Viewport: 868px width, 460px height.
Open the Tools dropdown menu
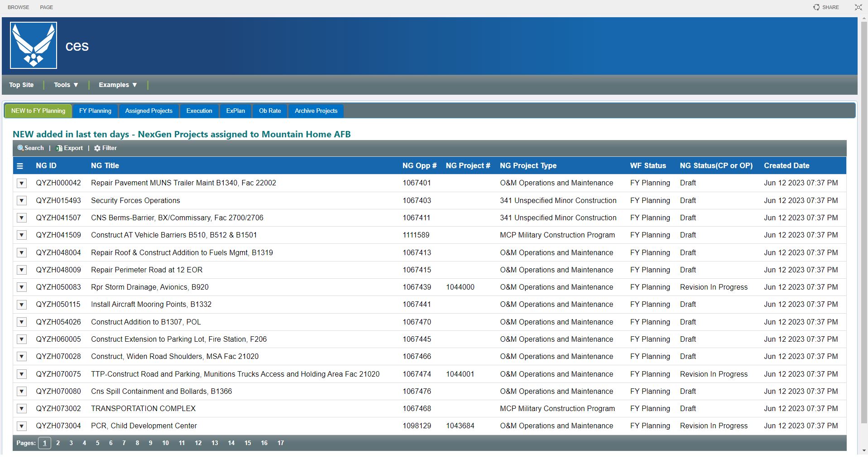(x=65, y=85)
